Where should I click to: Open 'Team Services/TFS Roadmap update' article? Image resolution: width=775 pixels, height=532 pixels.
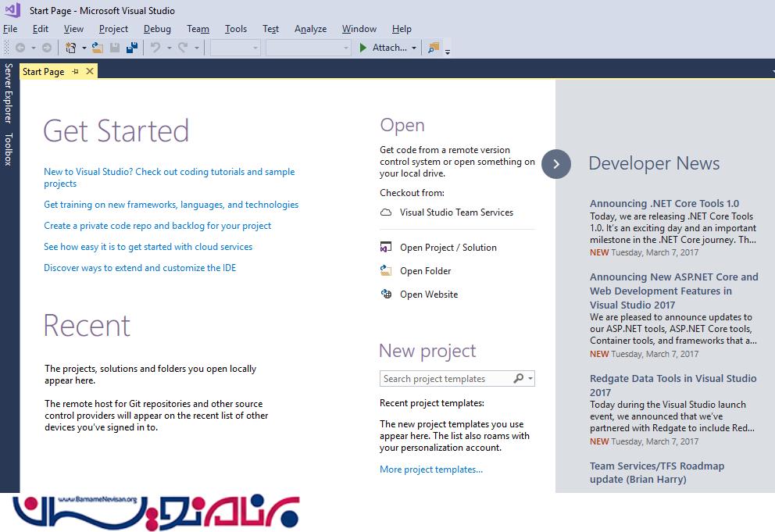(657, 473)
